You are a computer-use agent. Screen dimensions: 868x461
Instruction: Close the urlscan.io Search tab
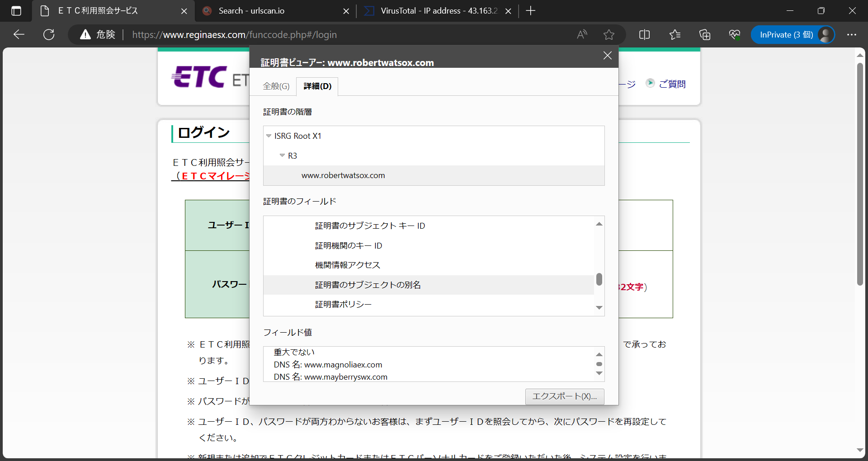tap(346, 11)
